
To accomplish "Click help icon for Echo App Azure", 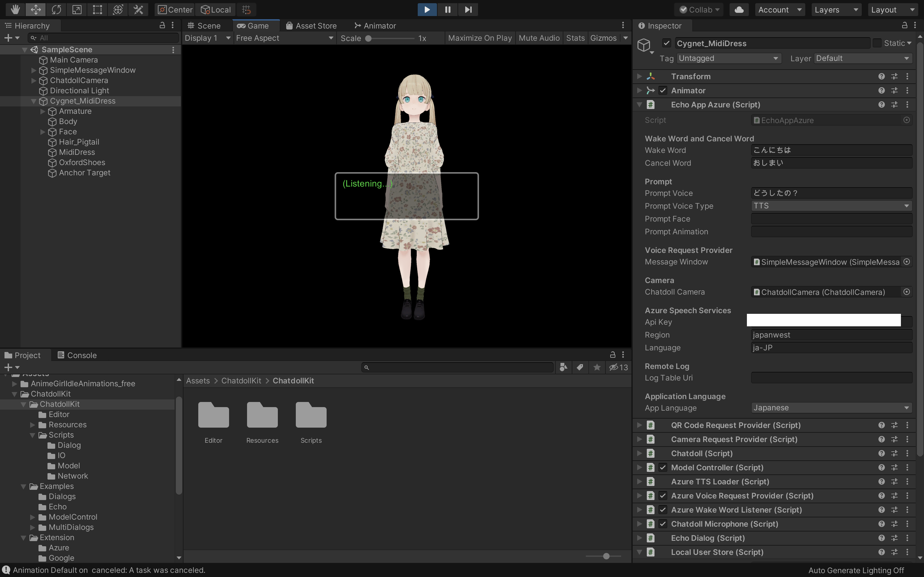I will [881, 105].
